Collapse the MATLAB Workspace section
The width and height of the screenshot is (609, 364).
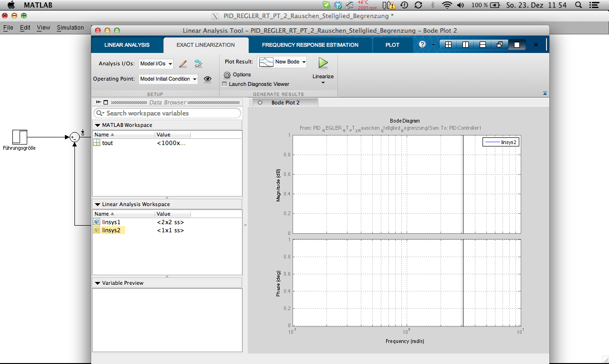tap(97, 125)
